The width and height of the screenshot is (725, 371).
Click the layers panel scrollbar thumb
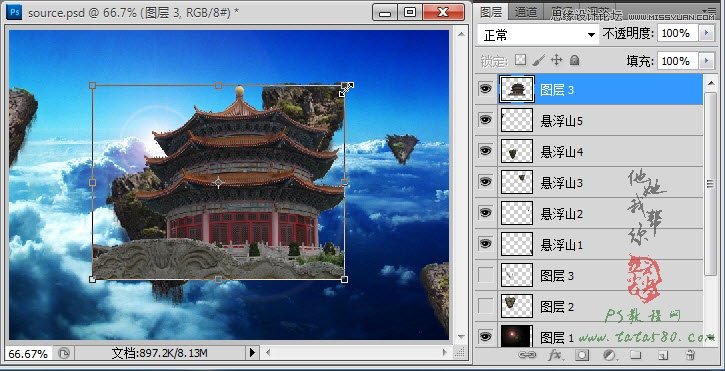[710, 184]
